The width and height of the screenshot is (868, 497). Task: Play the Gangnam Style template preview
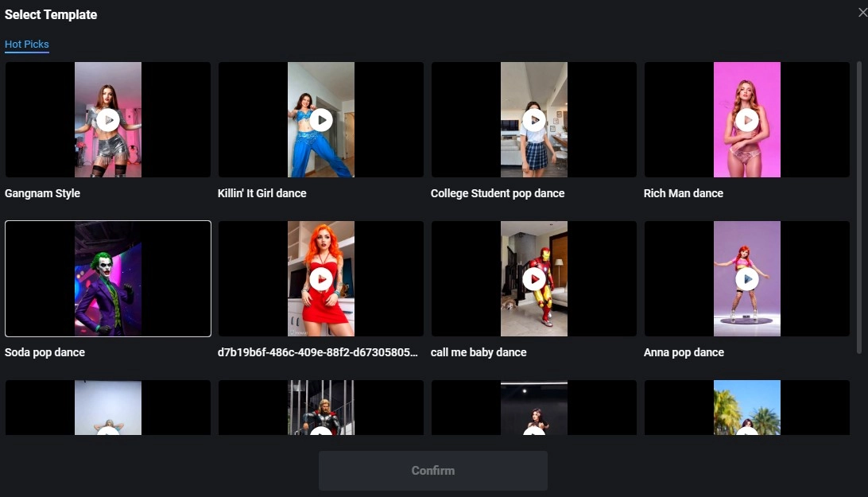[107, 119]
